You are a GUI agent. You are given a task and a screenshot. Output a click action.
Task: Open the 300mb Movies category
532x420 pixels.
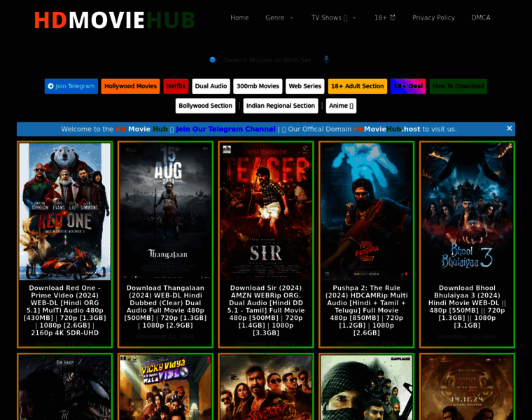[x=258, y=86]
